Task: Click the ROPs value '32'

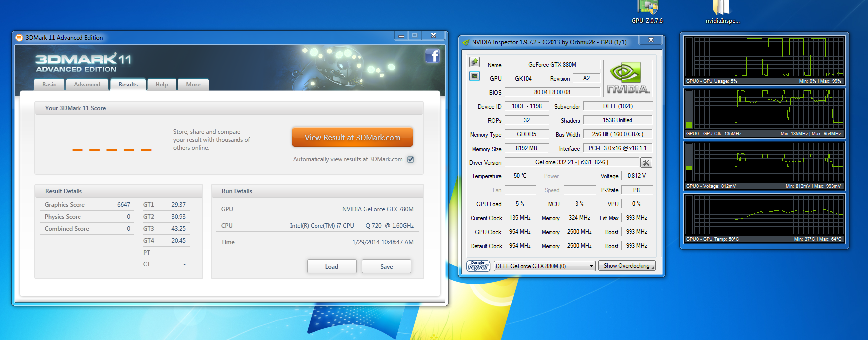Action: (527, 120)
